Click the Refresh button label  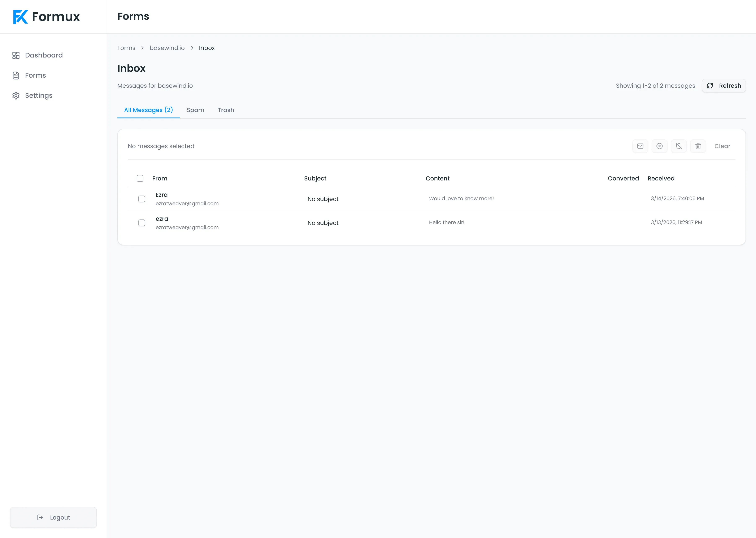pos(730,86)
